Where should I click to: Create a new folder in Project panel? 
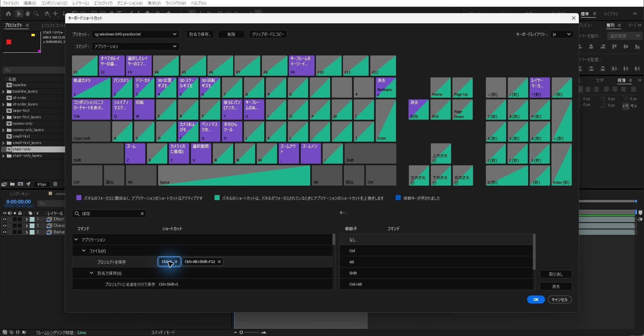(12, 184)
